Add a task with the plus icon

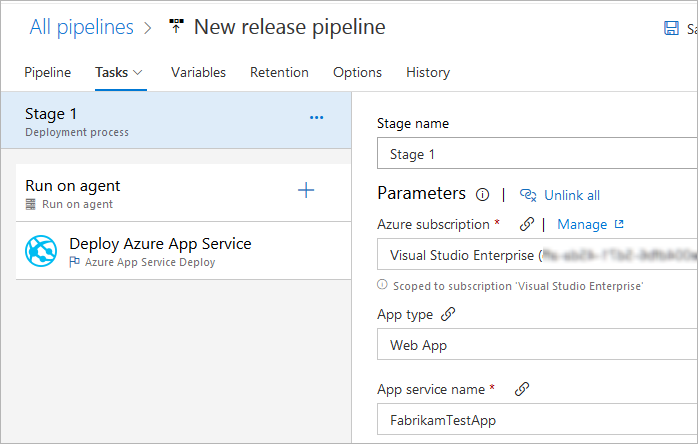(x=306, y=190)
